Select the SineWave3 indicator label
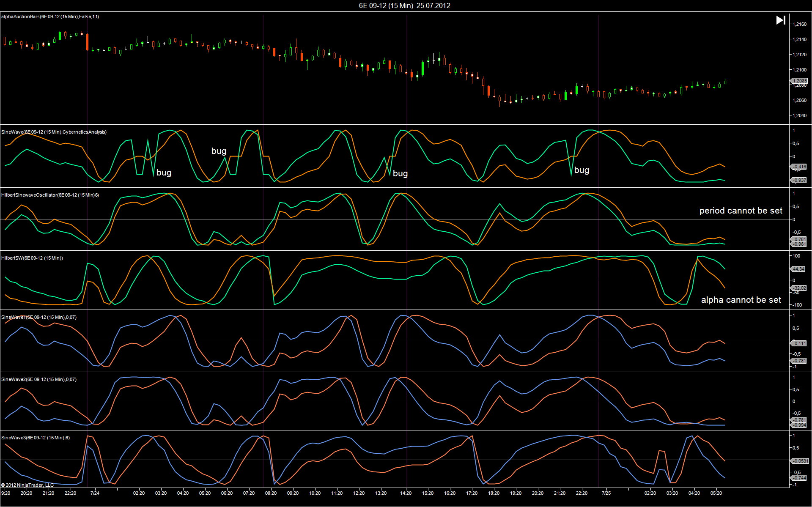 click(x=36, y=438)
